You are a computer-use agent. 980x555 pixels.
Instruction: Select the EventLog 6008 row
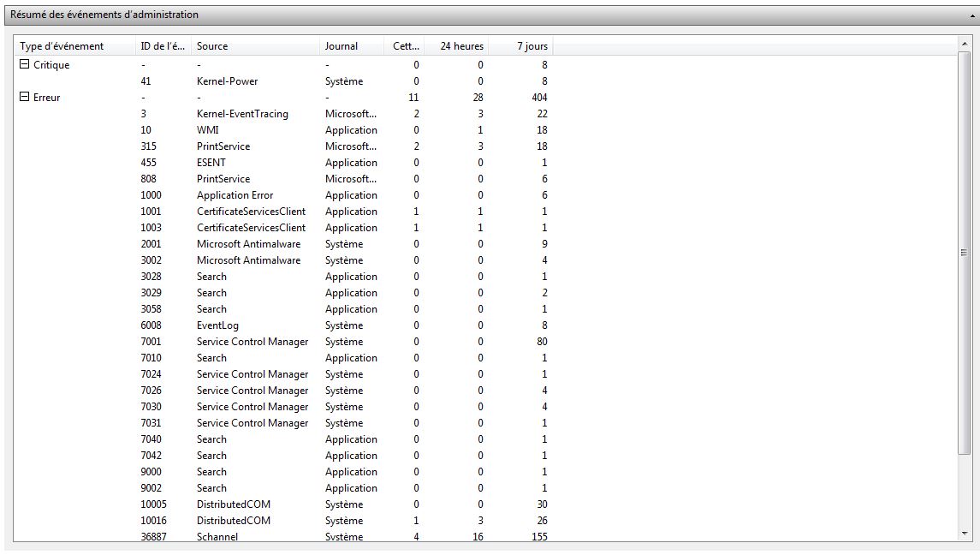pos(217,325)
